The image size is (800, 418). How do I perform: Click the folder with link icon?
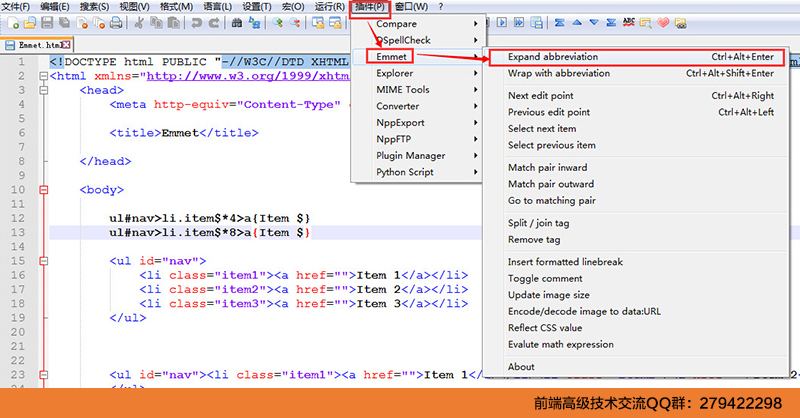(x=680, y=22)
